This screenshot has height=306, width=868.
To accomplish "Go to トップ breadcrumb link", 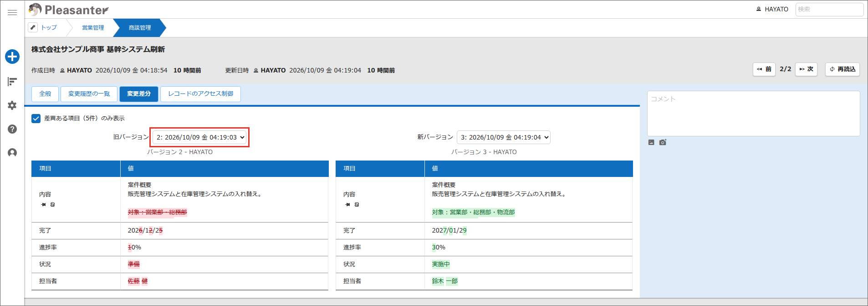I will pos(49,28).
